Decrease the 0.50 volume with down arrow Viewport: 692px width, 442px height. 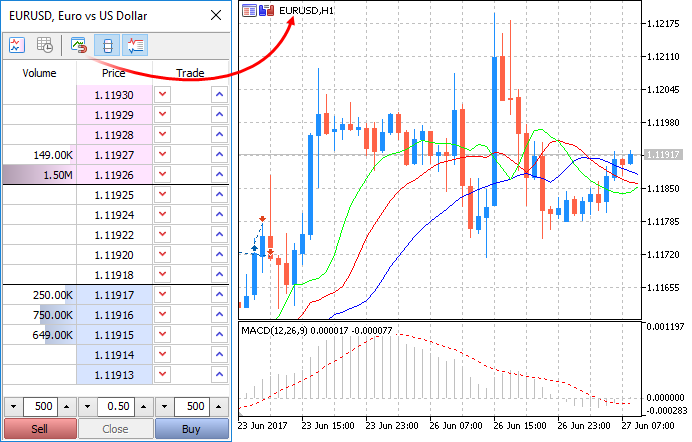(x=88, y=407)
